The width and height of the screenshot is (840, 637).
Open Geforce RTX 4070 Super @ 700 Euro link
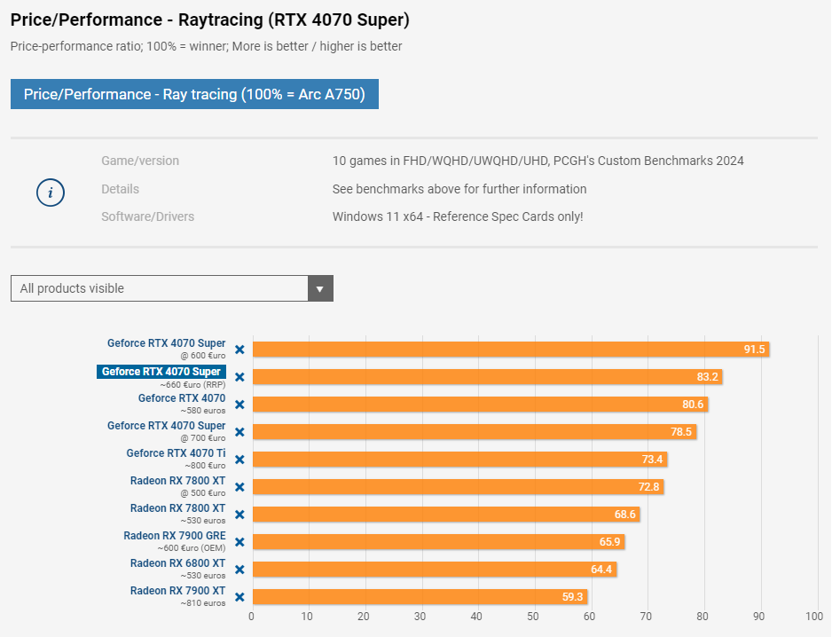166,426
